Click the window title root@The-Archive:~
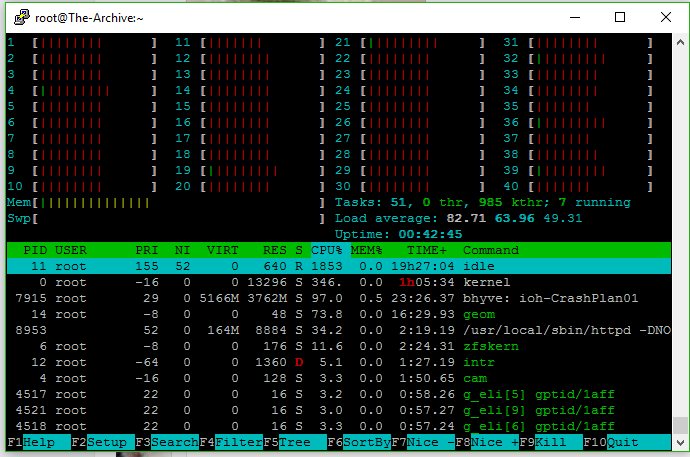The height and width of the screenshot is (457, 690). pyautogui.click(x=89, y=18)
